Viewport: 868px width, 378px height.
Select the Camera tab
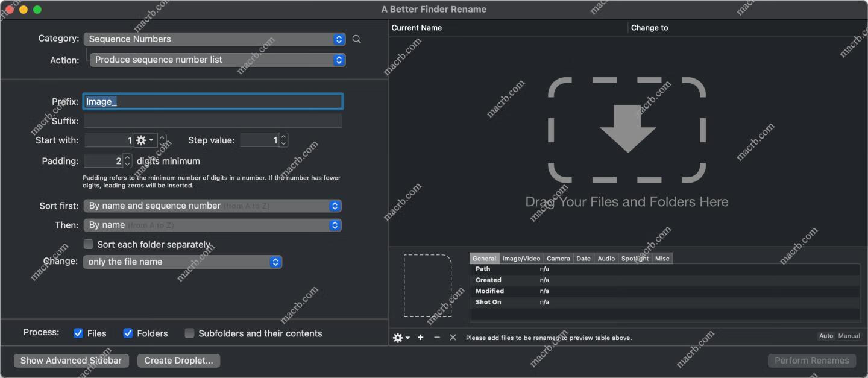click(x=558, y=258)
